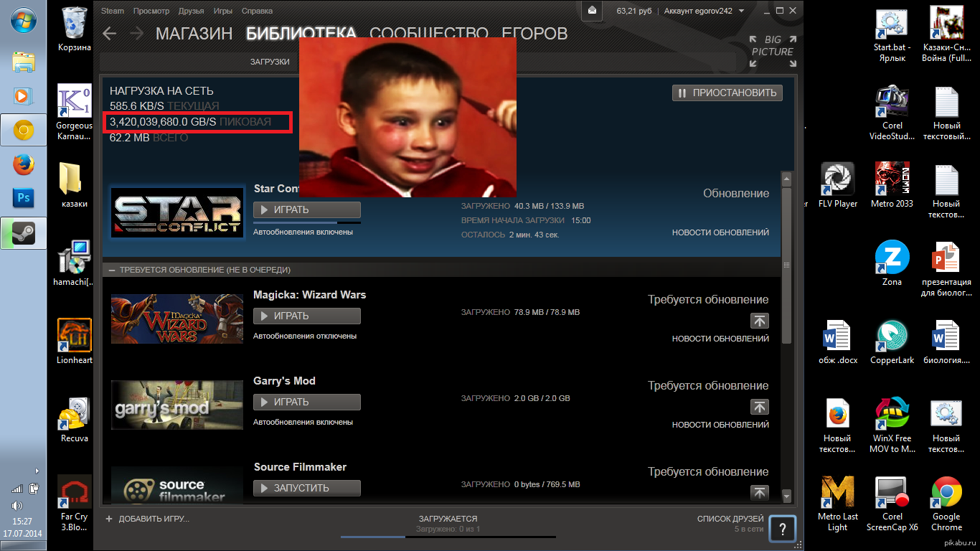Image resolution: width=980 pixels, height=551 pixels.
Task: Launch Far Cry 3 desktop shortcut
Action: tap(75, 504)
